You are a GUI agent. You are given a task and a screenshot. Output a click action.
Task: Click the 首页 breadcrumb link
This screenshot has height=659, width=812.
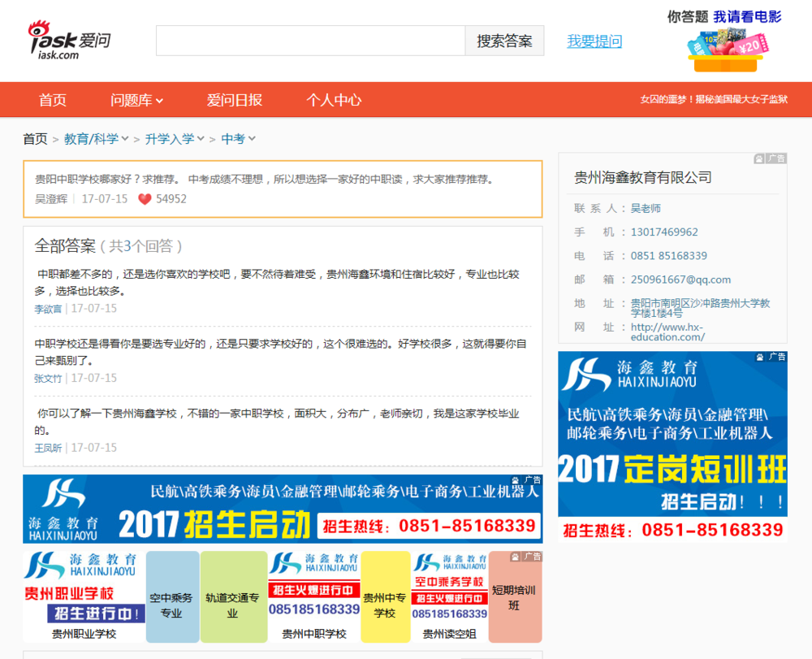pos(35,139)
